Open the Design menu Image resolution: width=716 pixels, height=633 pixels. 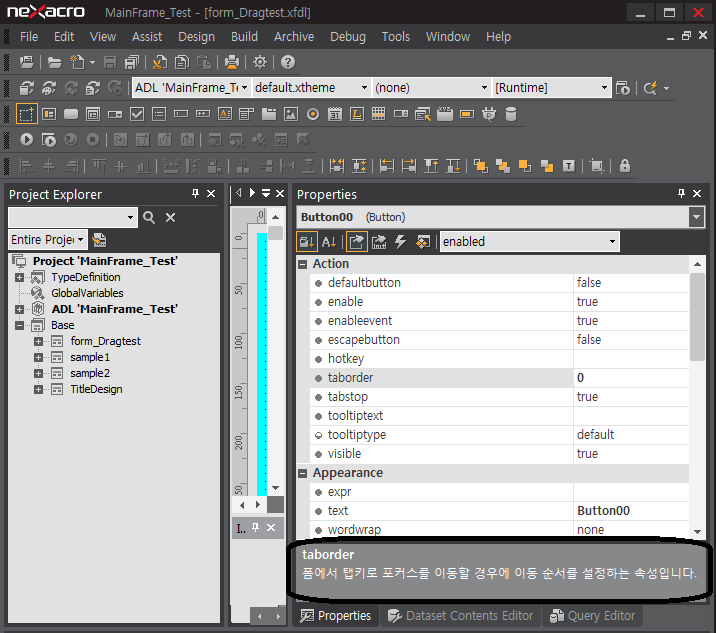tap(196, 37)
